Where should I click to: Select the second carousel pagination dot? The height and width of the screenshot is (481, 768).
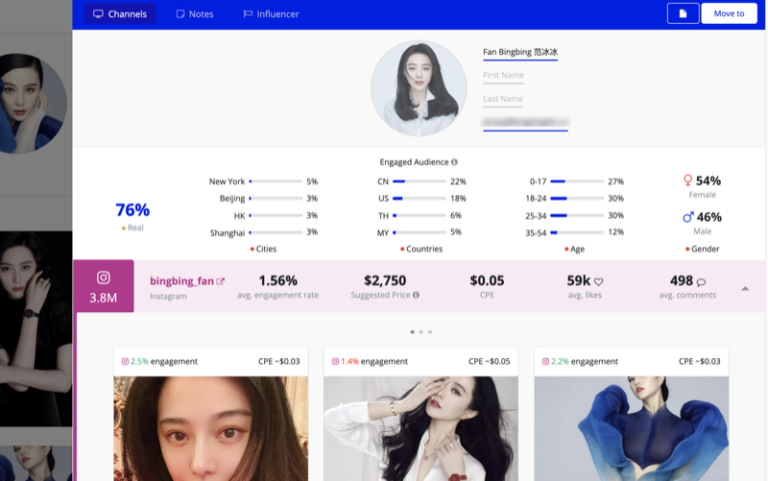[421, 332]
